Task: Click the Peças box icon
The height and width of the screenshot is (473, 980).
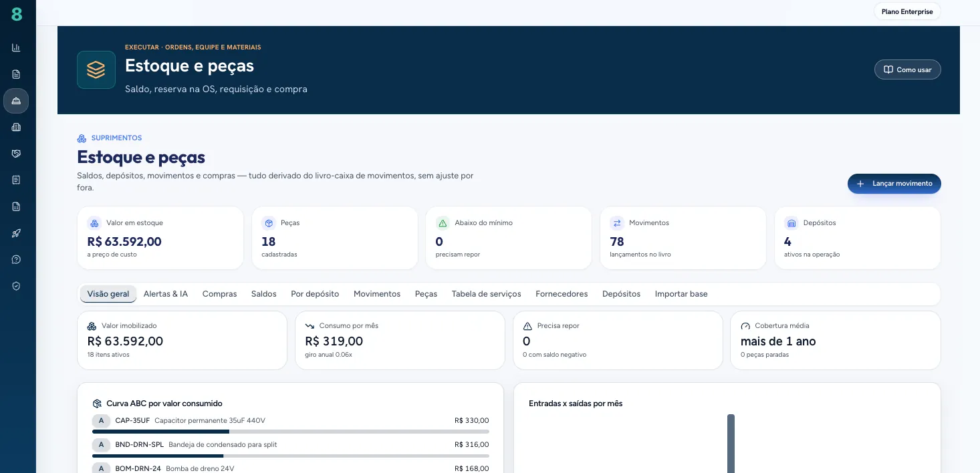Action: [x=269, y=223]
